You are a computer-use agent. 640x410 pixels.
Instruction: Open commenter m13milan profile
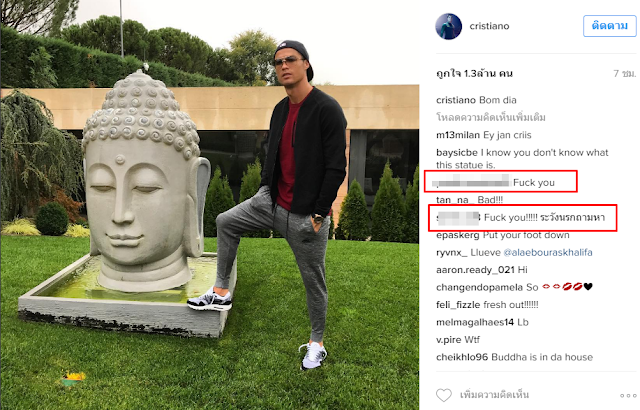458,135
